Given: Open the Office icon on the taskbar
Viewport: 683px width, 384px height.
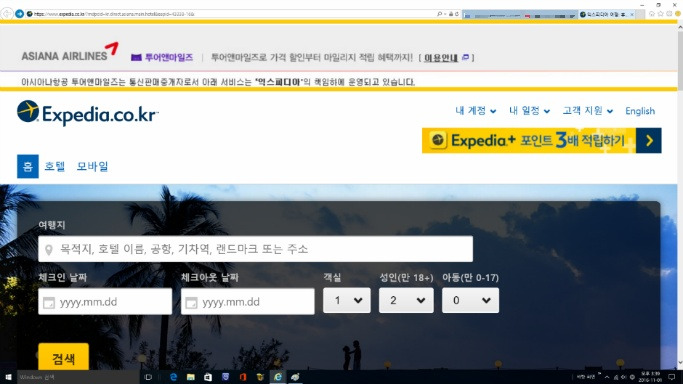Looking at the screenshot, I should pos(243,377).
